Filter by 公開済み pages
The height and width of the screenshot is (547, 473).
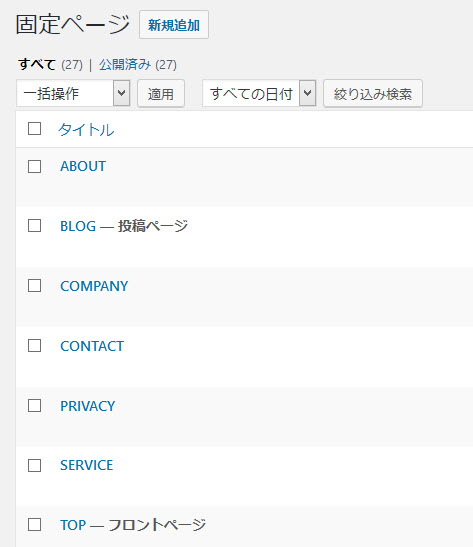pyautogui.click(x=125, y=65)
